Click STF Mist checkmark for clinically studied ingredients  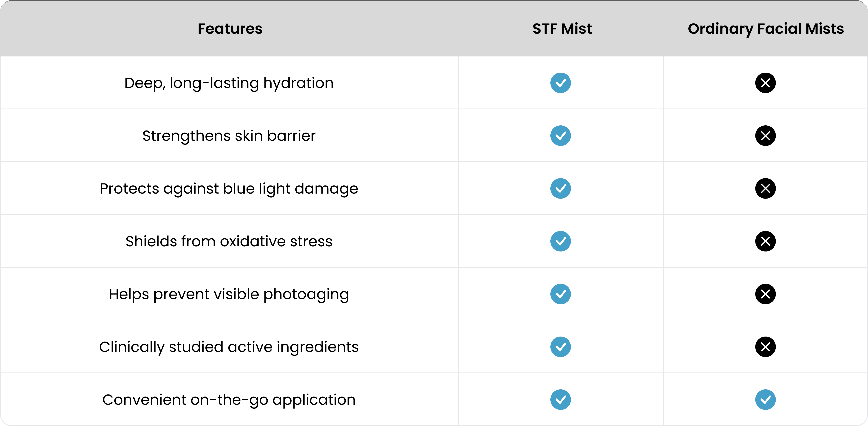(x=560, y=347)
